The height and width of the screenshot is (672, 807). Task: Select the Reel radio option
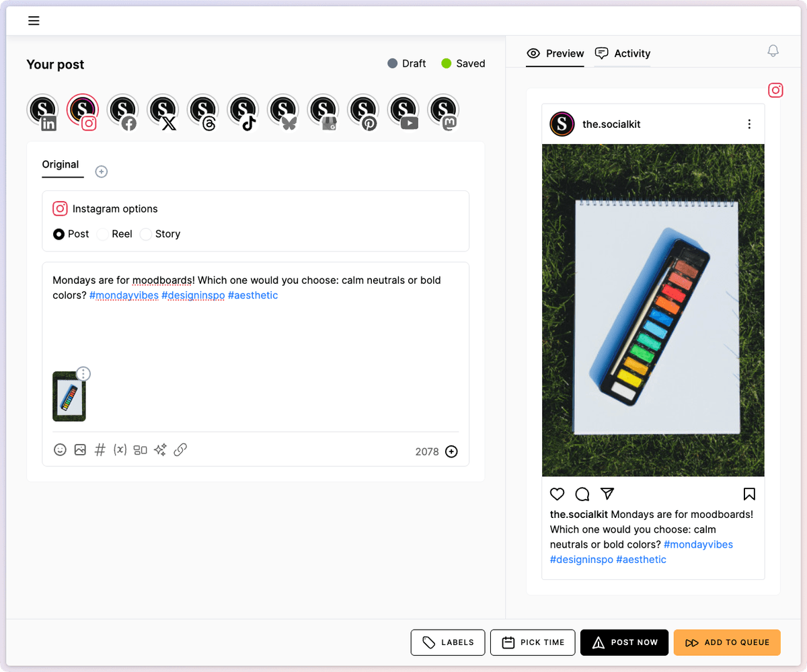pos(103,234)
